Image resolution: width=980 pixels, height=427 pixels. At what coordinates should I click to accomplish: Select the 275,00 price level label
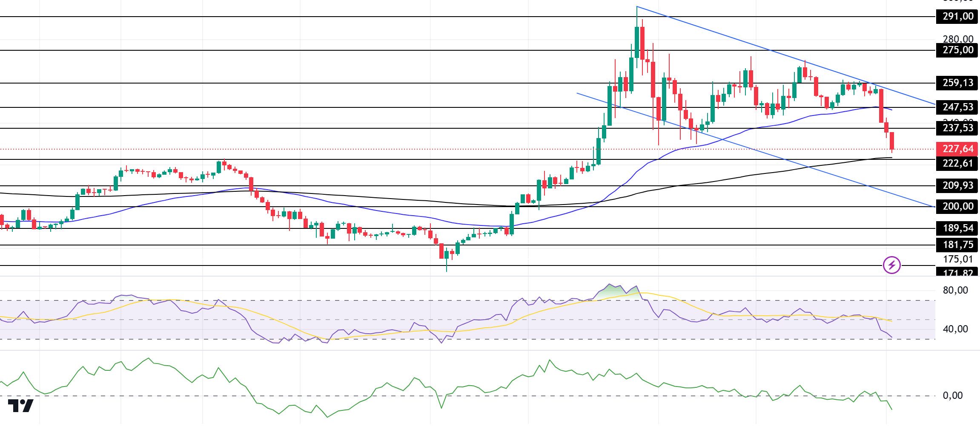957,50
